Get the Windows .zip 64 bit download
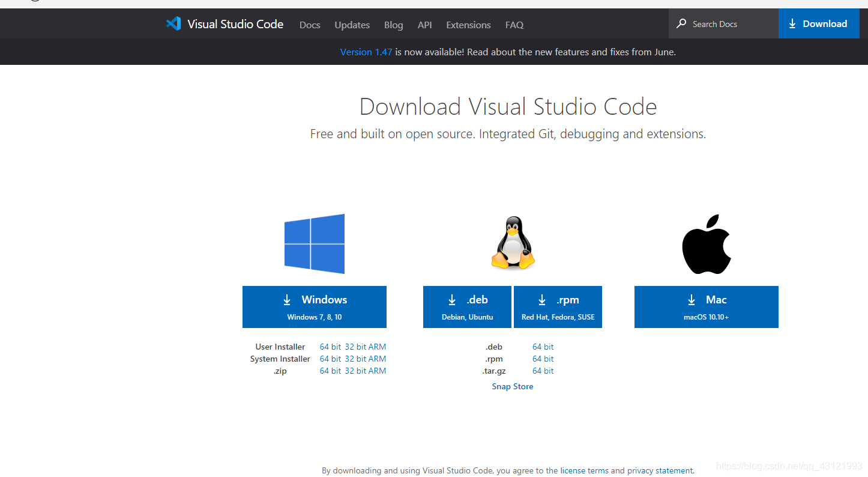This screenshot has width=868, height=477. [x=330, y=371]
